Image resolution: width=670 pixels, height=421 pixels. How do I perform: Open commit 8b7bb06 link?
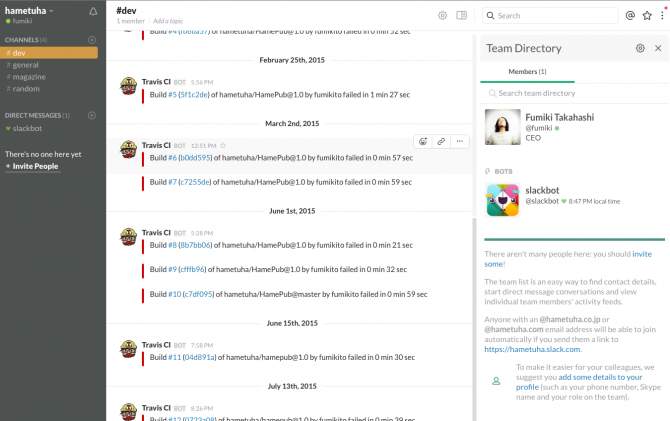pyautogui.click(x=195, y=245)
